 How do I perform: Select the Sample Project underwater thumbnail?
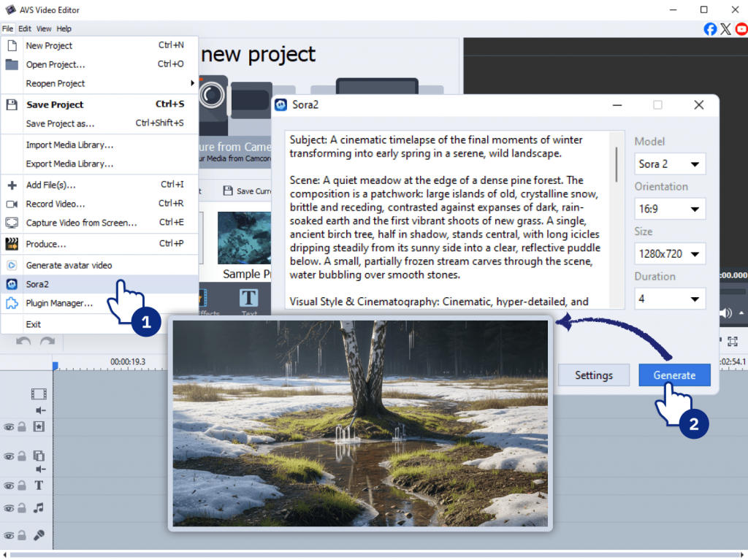(244, 238)
